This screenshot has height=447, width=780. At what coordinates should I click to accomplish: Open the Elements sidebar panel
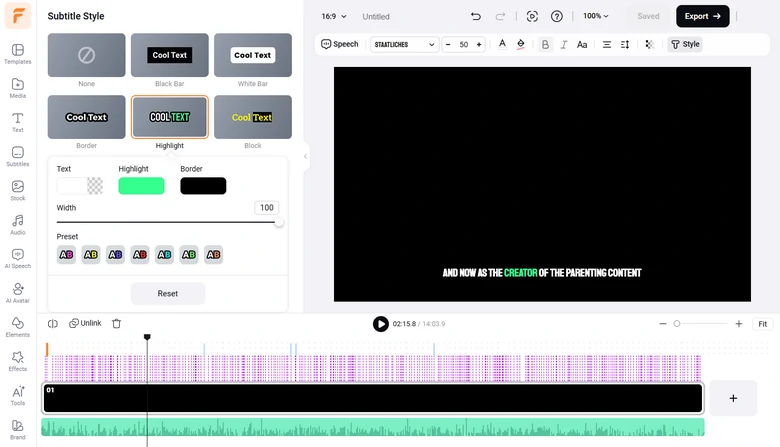17,327
